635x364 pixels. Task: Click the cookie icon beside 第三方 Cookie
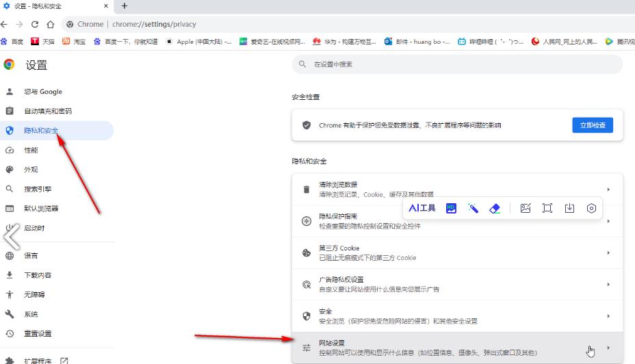tap(307, 253)
